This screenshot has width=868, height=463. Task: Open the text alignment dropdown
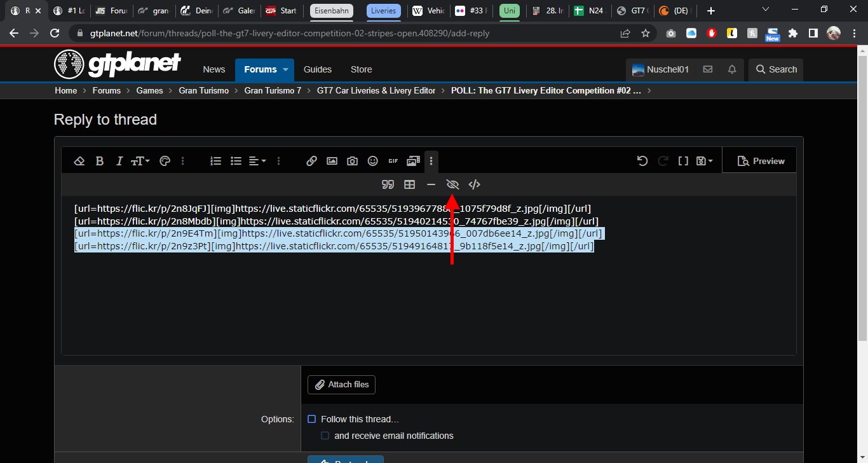(257, 161)
